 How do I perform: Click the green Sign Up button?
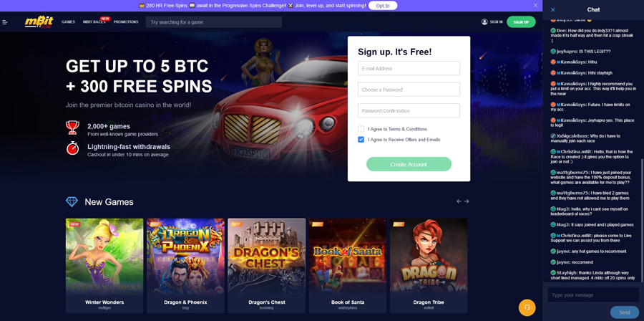(x=521, y=21)
